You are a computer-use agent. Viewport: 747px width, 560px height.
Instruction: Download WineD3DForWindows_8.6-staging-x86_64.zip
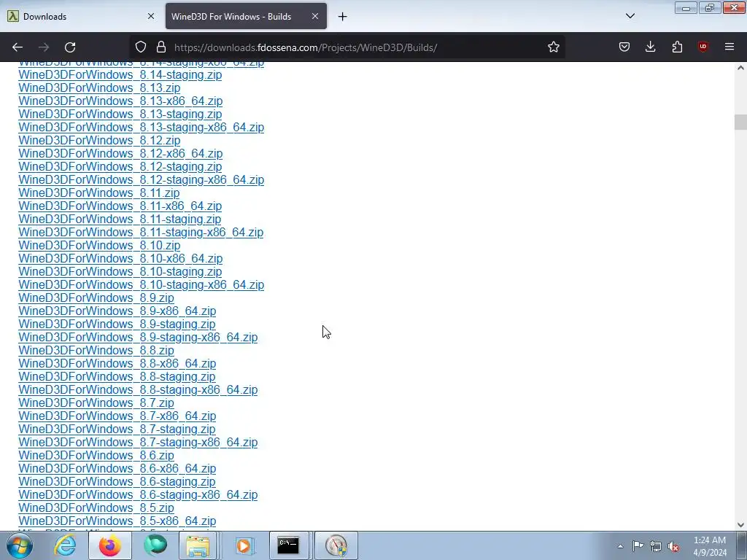coord(138,494)
